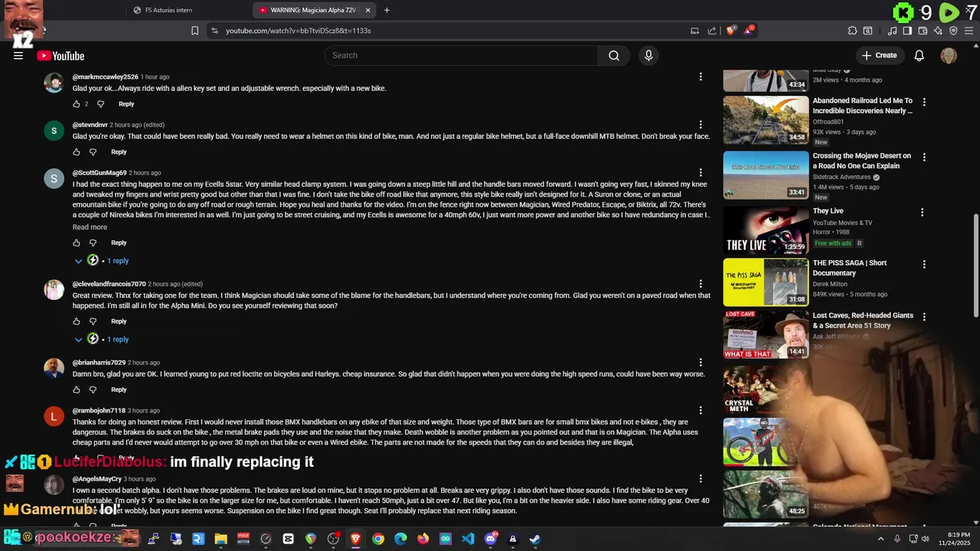The width and height of the screenshot is (980, 551).
Task: Reply to @stevndnvr's comment
Action: pos(119,152)
